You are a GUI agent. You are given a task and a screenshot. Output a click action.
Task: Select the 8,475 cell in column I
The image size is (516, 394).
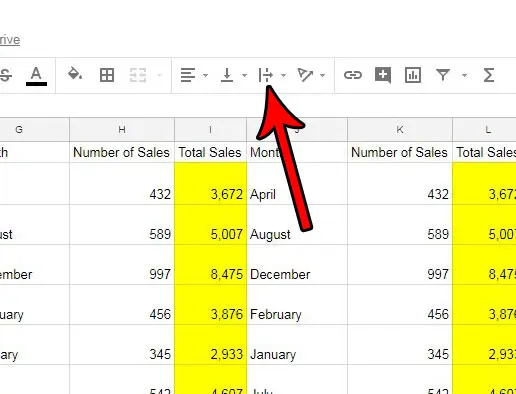[210, 265]
